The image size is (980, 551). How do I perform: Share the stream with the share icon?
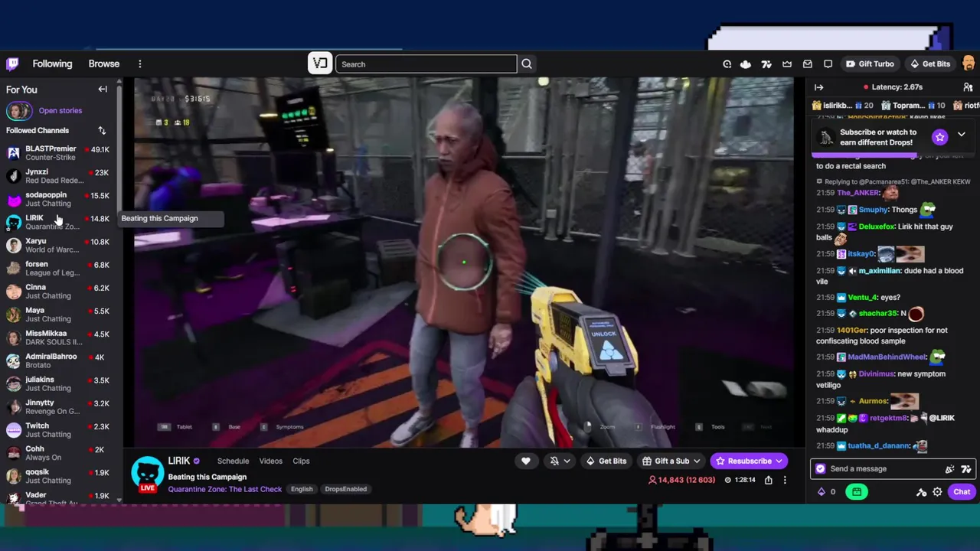768,480
